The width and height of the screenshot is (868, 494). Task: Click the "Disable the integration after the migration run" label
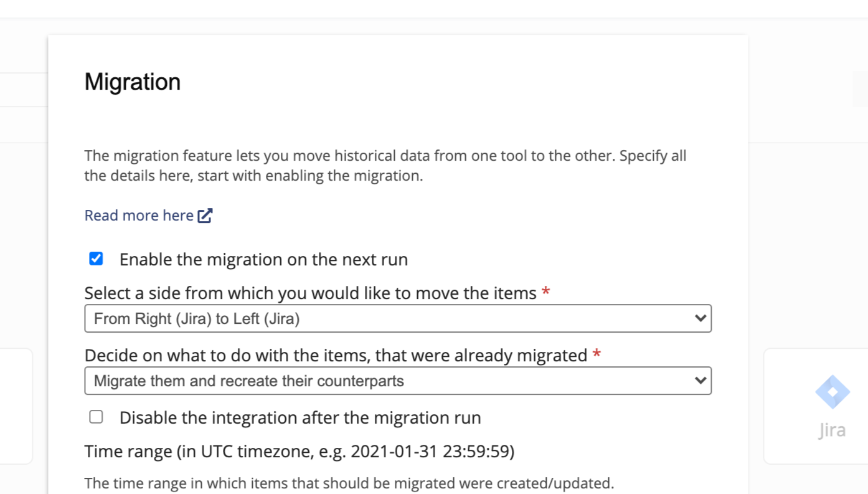(x=300, y=418)
